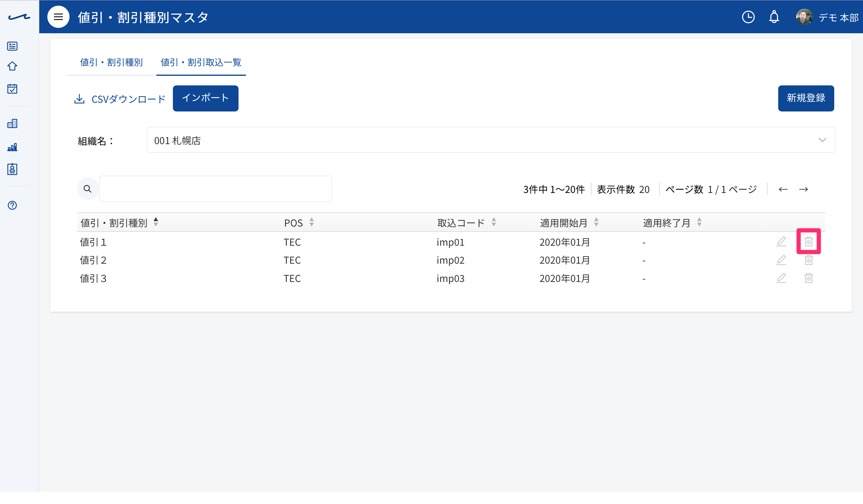Edit the 値引２ row with pencil icon
863x504 pixels.
[x=781, y=260]
